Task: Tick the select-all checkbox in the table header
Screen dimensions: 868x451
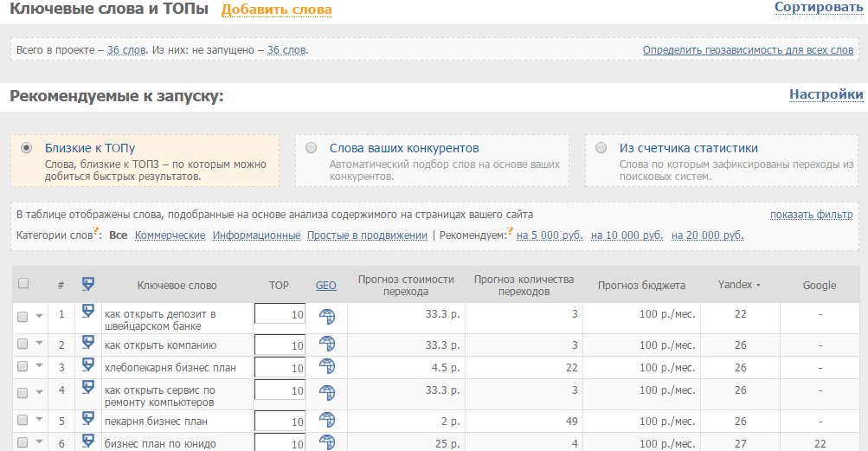Action: (23, 284)
